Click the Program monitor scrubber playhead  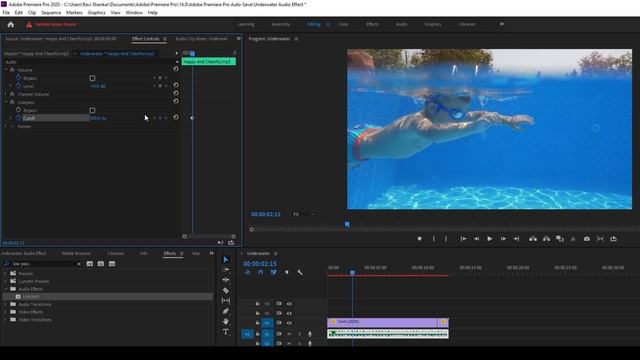click(347, 224)
